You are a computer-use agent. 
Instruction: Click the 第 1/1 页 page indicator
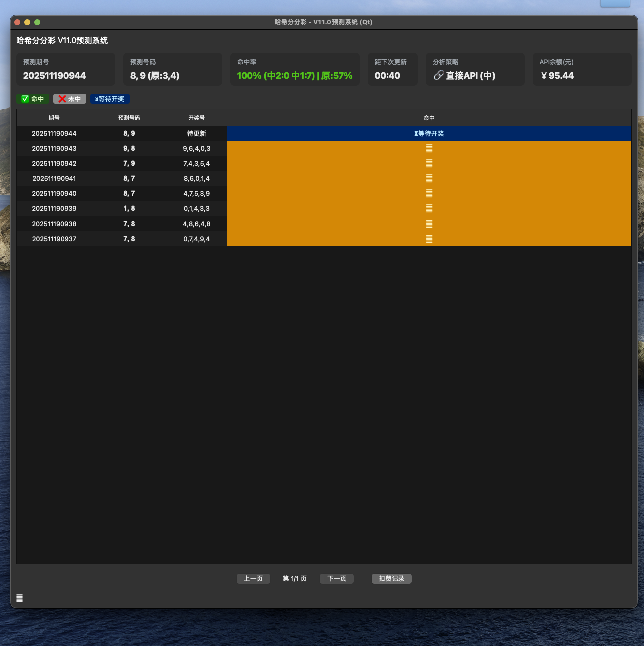295,579
